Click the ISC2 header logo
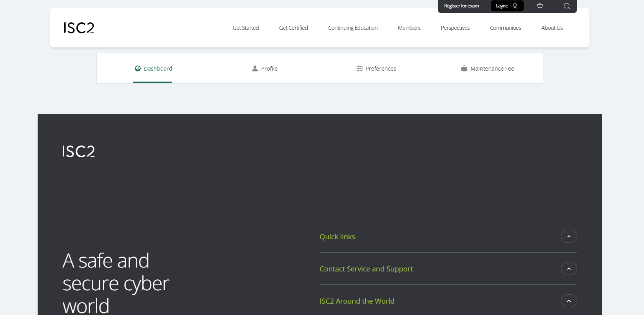The image size is (644, 315). [79, 28]
